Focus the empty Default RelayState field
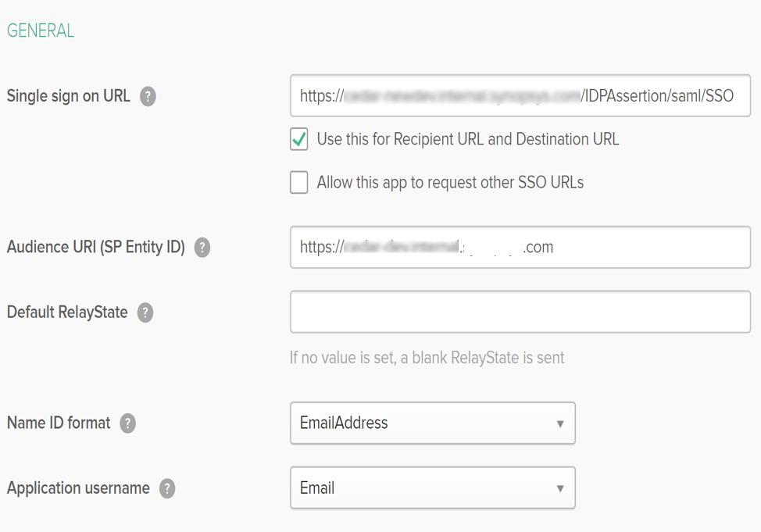The height and width of the screenshot is (532, 761). (520, 312)
